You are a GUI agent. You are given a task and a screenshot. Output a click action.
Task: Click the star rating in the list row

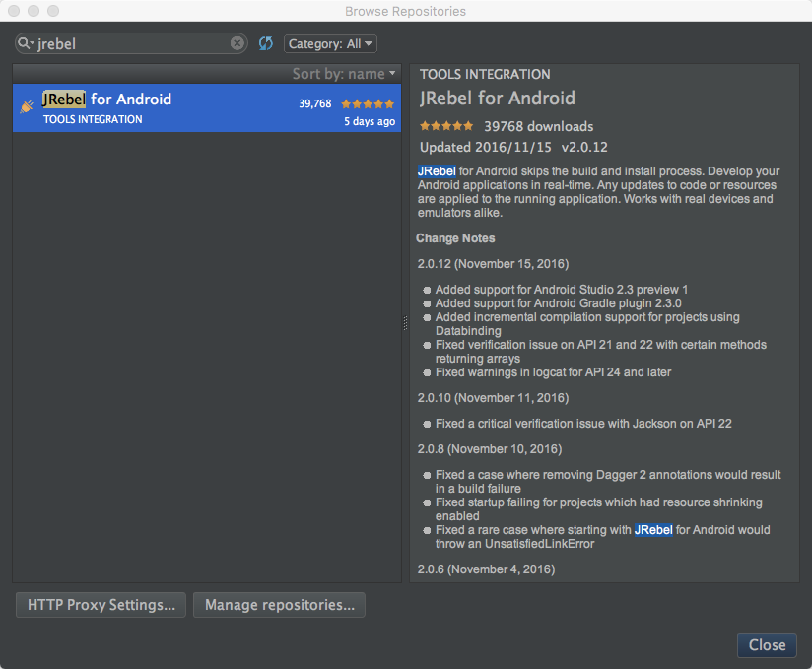368,103
